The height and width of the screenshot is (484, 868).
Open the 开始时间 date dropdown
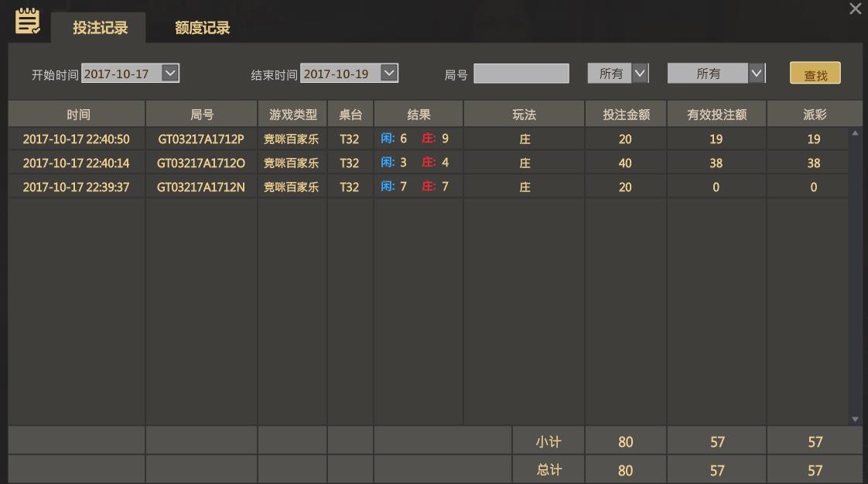click(171, 74)
